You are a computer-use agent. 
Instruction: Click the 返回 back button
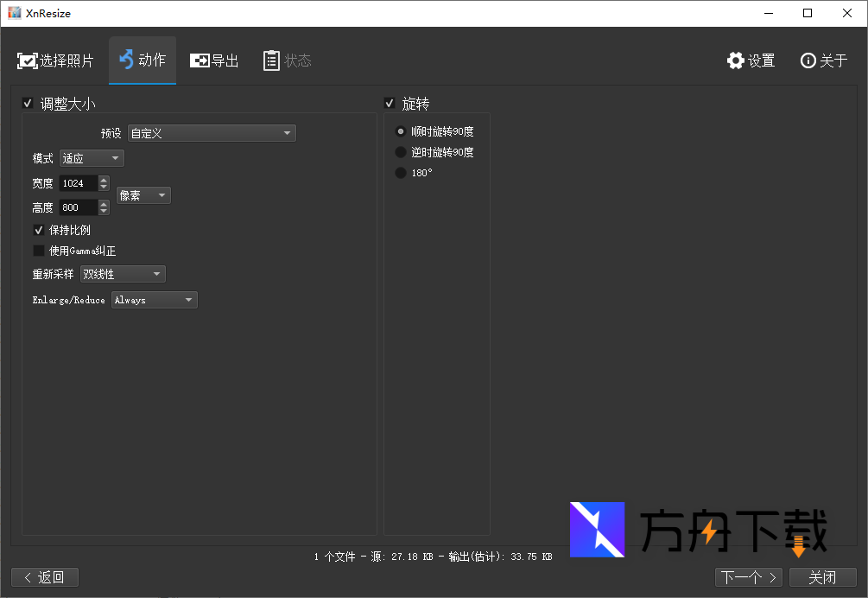pyautogui.click(x=45, y=576)
